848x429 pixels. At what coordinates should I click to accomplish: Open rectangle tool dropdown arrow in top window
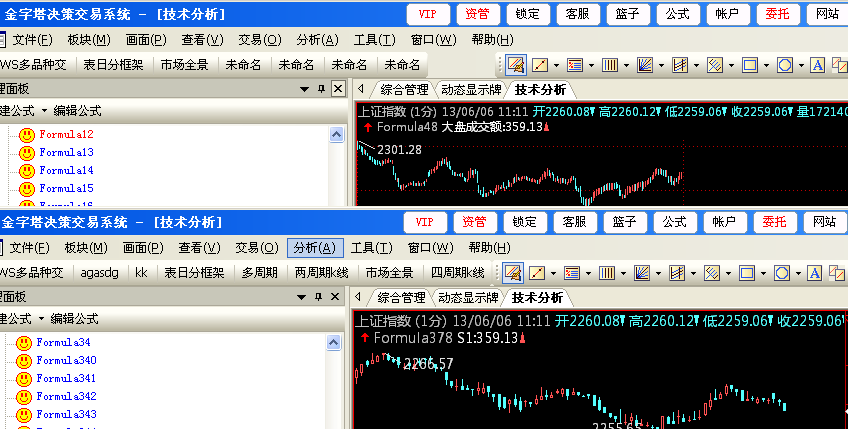[766, 66]
